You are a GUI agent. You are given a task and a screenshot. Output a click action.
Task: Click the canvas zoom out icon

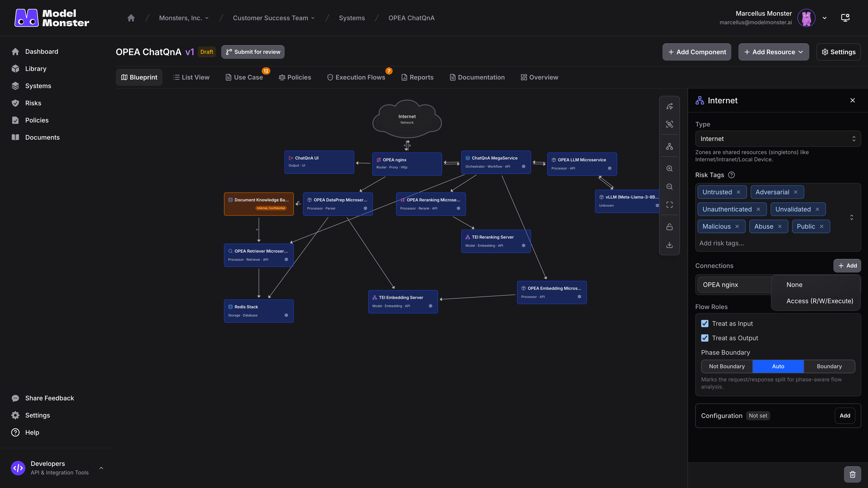[x=670, y=187]
